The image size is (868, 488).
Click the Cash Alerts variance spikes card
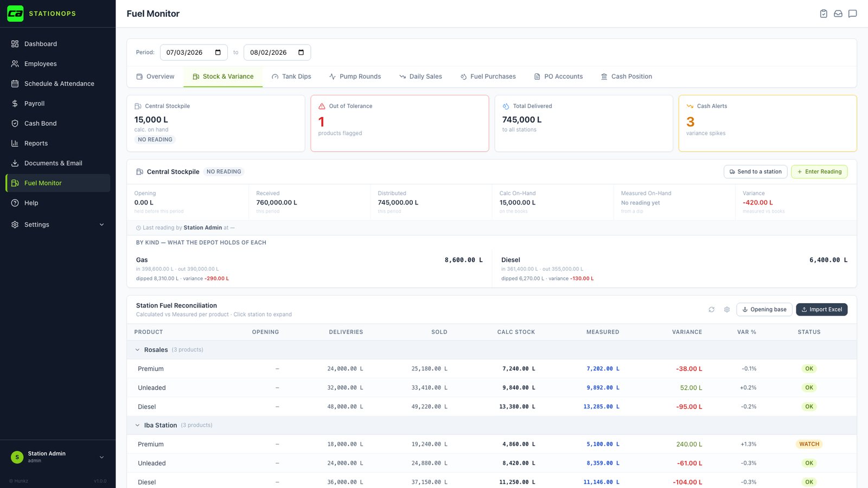tap(768, 124)
